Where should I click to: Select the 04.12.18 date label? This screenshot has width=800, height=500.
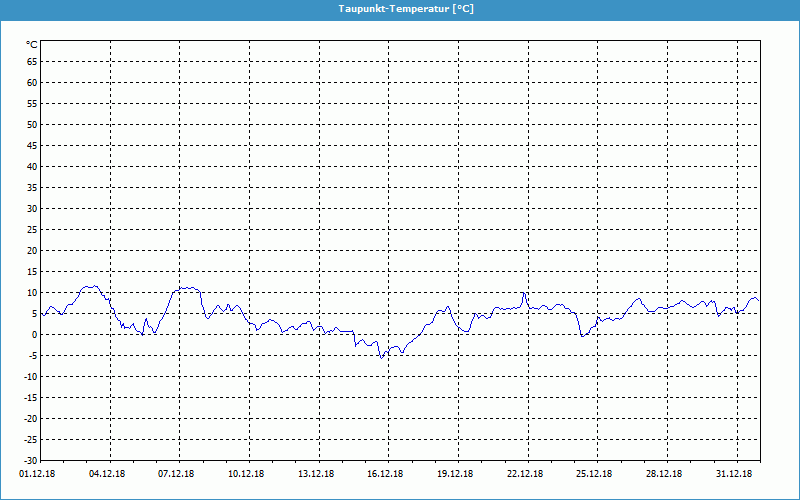click(108, 474)
